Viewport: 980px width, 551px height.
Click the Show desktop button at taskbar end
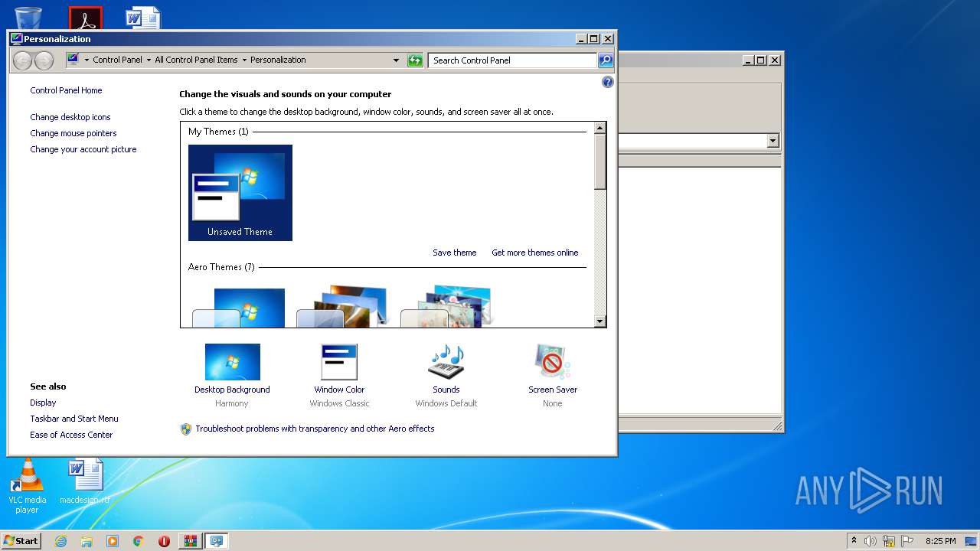click(x=972, y=541)
